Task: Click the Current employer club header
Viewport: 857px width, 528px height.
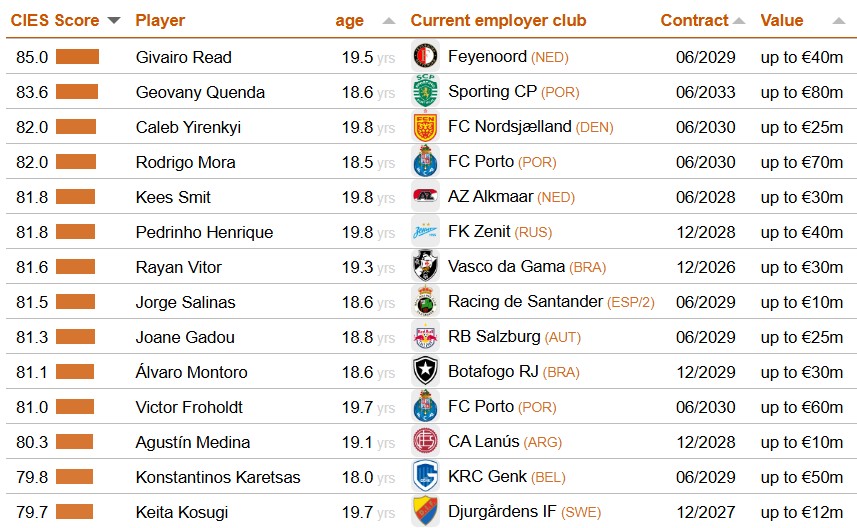Action: [x=498, y=21]
